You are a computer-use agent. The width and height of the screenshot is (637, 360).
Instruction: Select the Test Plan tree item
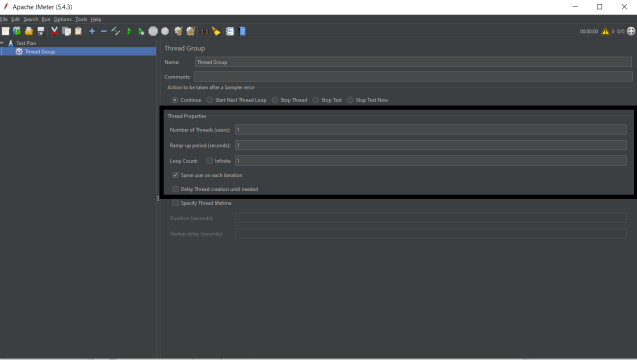point(26,43)
